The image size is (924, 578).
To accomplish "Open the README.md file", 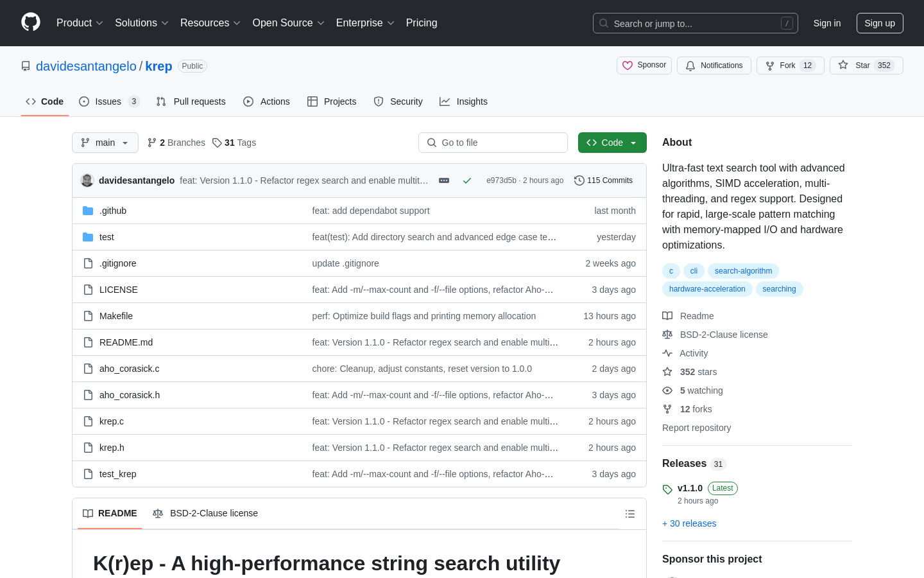I will point(126,342).
